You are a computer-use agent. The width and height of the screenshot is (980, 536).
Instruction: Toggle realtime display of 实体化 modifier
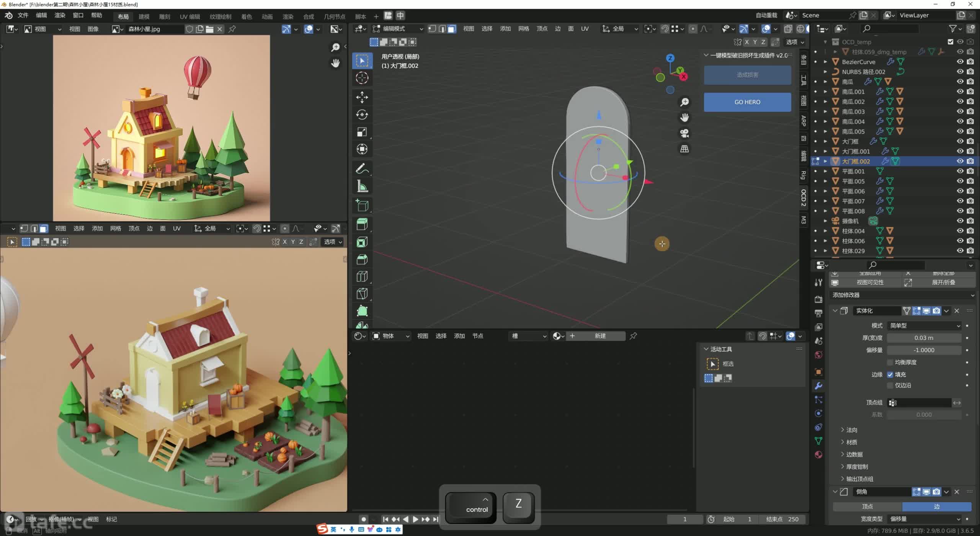click(x=926, y=311)
